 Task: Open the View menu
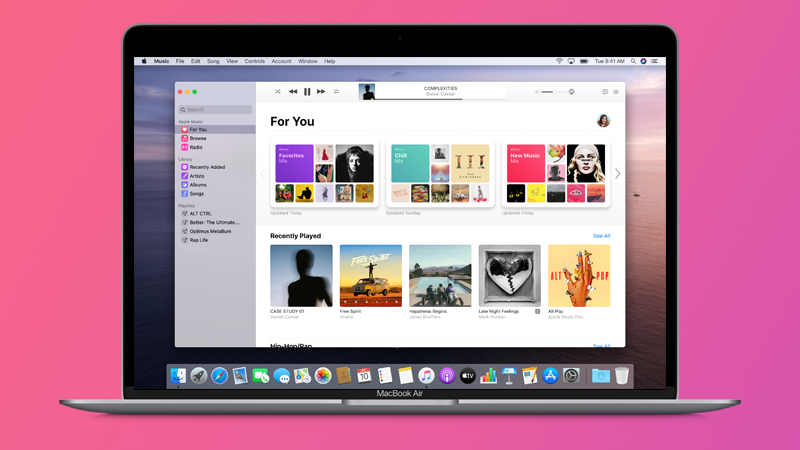232,61
